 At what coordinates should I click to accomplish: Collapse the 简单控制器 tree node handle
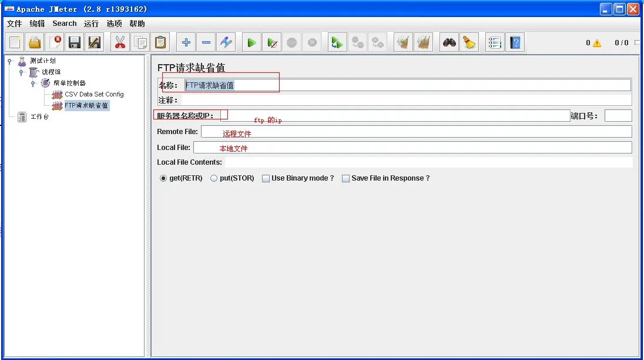[33, 84]
